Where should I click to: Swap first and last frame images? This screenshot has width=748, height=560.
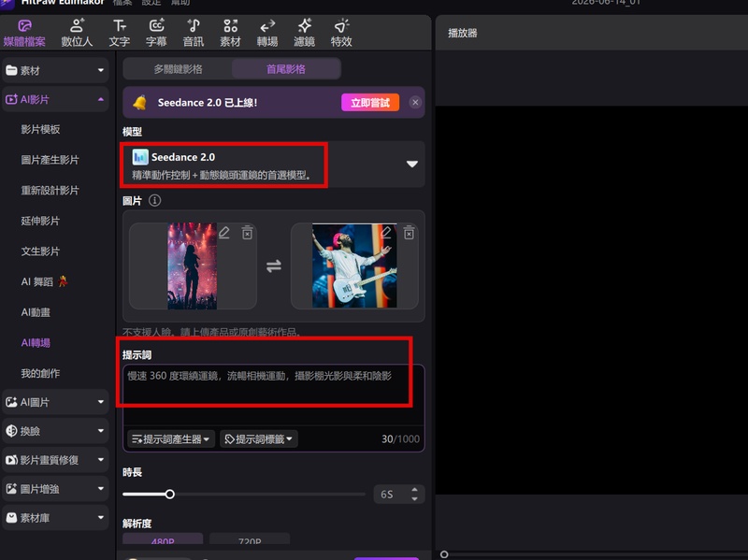tap(274, 266)
